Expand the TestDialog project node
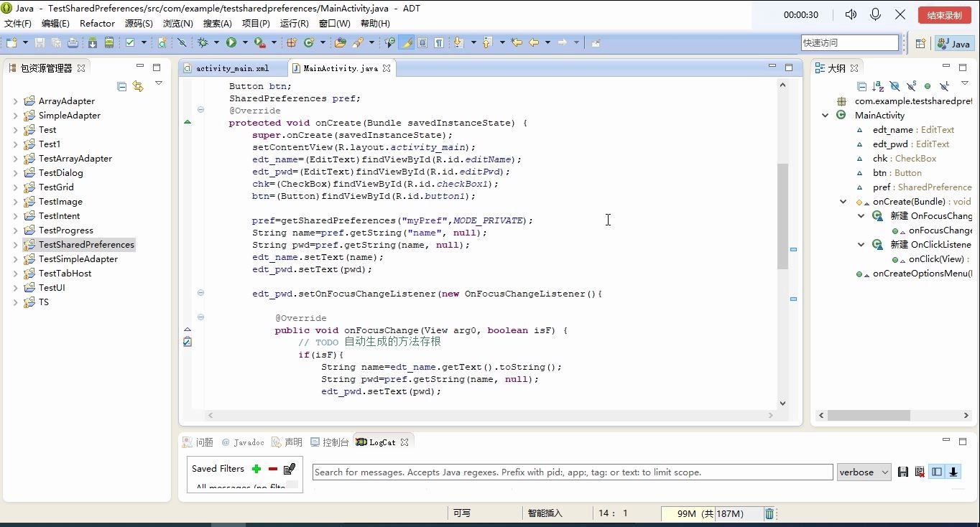 click(15, 172)
